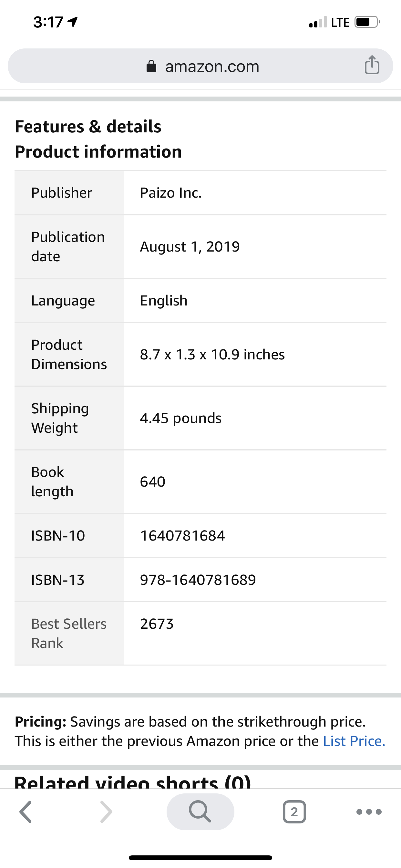Open the List Price link

pos(354,741)
